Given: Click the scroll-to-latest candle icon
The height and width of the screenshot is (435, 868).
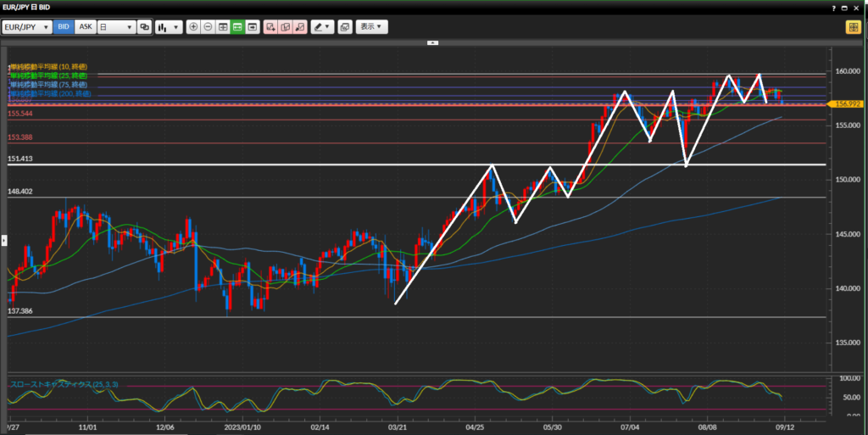Looking at the screenshot, I should [252, 27].
